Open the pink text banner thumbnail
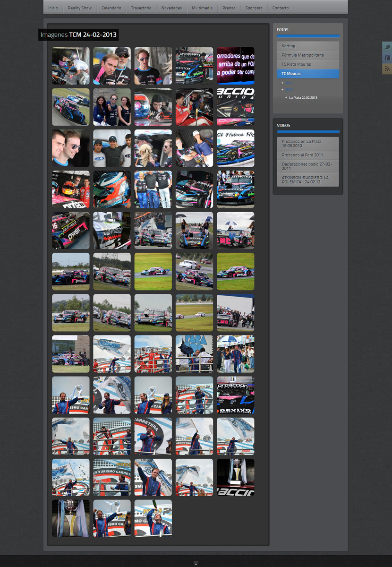The width and height of the screenshot is (392, 567). 235,66
